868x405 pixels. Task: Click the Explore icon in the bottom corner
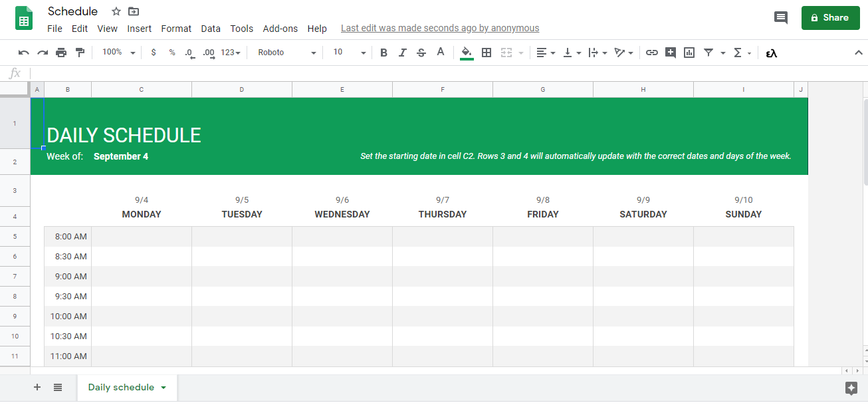[851, 388]
